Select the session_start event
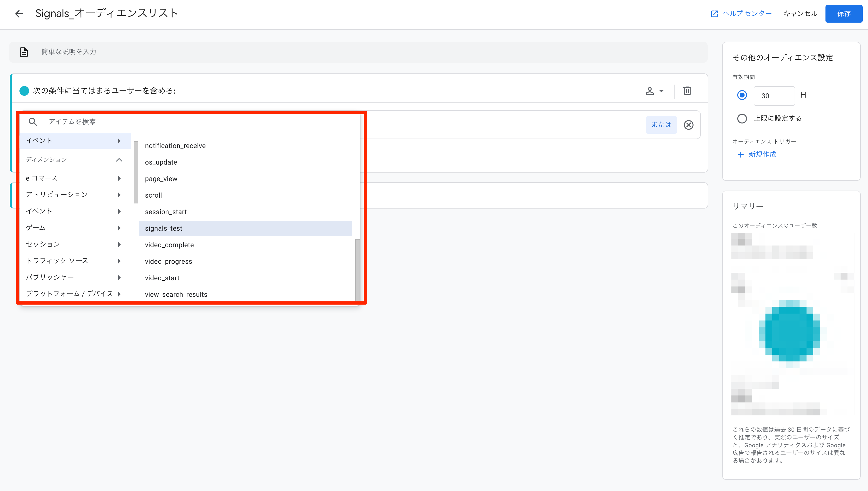This screenshot has width=868, height=491. tap(246, 212)
